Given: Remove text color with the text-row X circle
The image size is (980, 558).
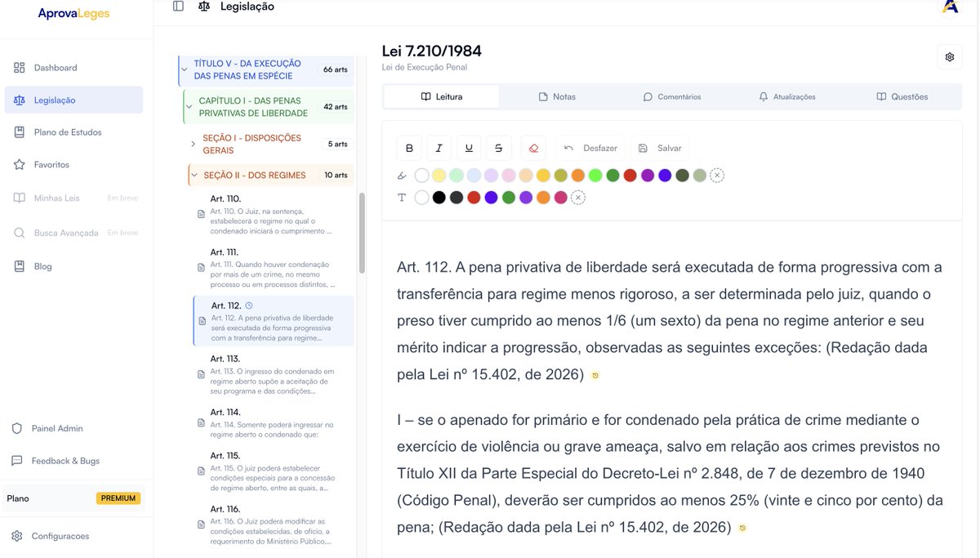Looking at the screenshot, I should click(578, 198).
